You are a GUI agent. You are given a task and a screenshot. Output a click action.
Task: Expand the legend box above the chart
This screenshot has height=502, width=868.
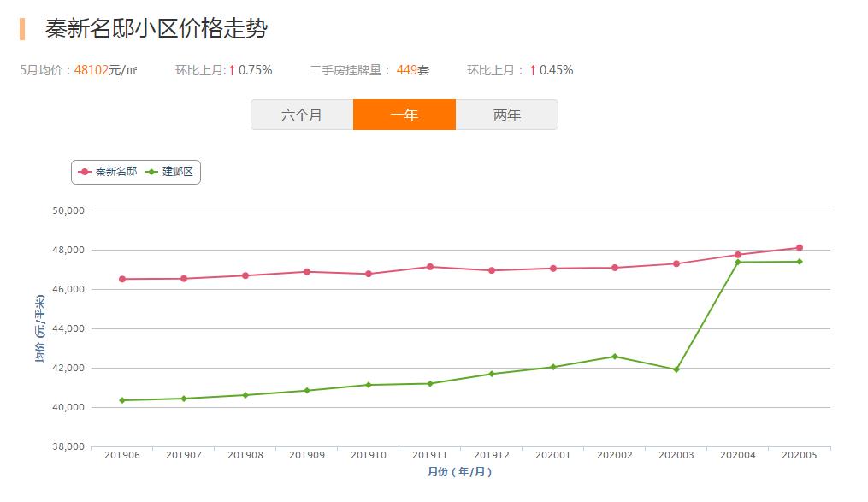[x=137, y=171]
